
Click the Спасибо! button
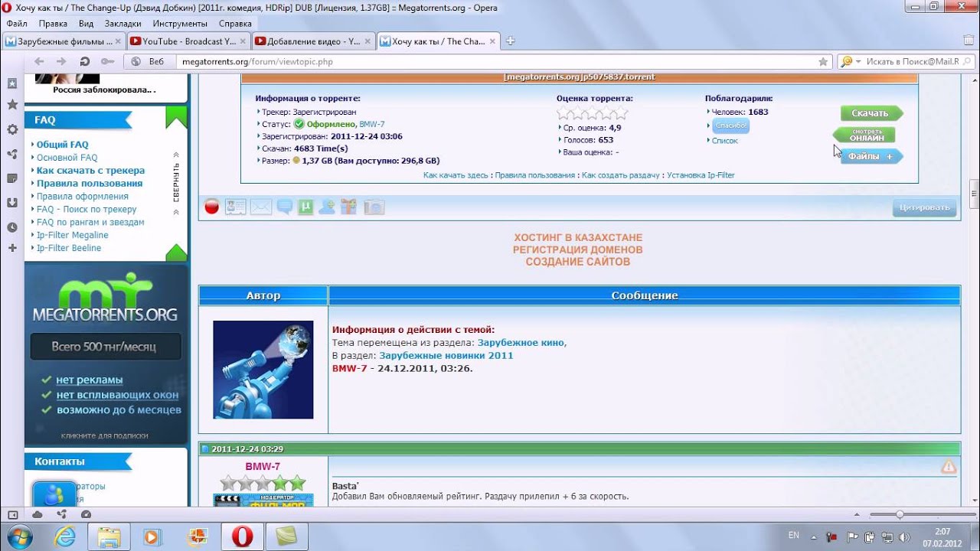pos(731,126)
